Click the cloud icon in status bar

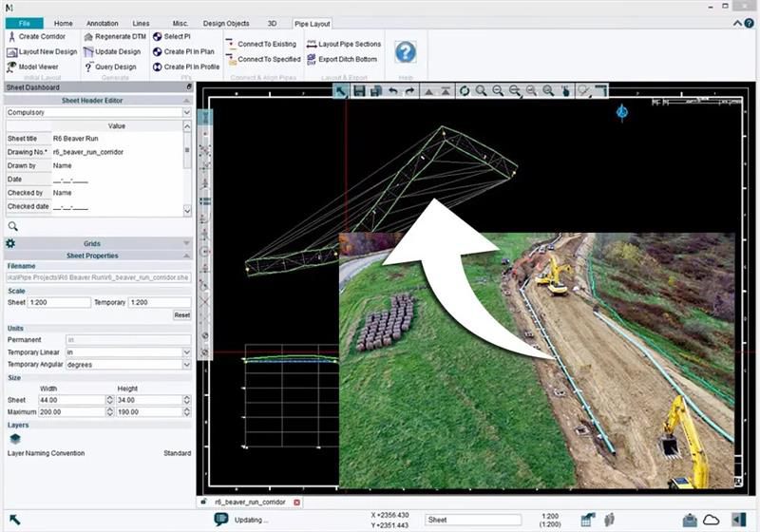(711, 519)
